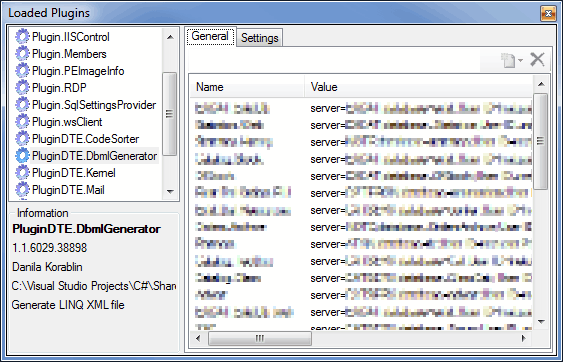The width and height of the screenshot is (563, 362).
Task: Select Plugin.wsClient entry
Action: tap(67, 122)
